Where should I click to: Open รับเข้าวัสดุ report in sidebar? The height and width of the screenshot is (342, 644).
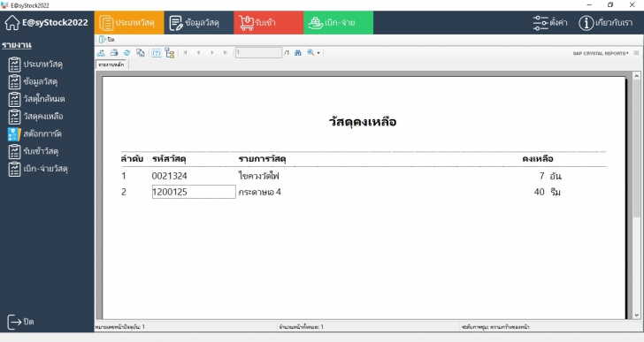(34, 151)
